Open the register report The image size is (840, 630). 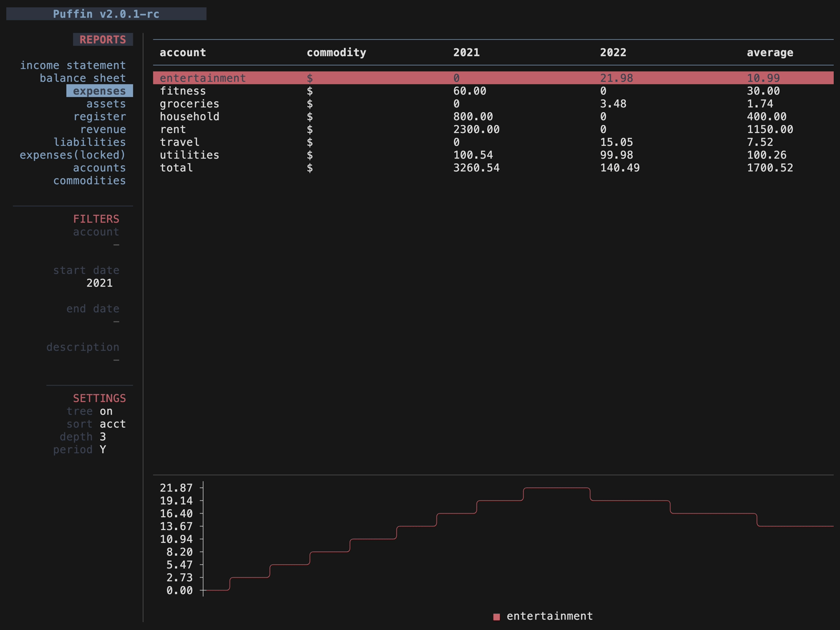tap(99, 117)
